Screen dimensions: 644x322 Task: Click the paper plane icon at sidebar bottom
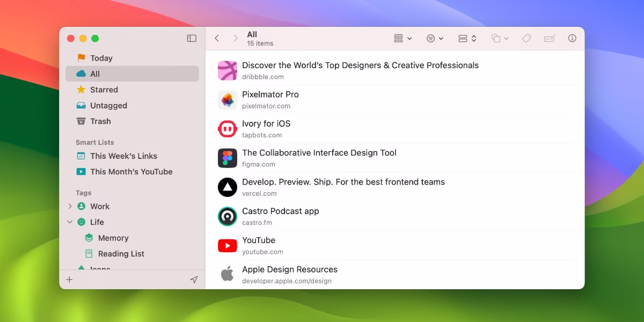[194, 280]
